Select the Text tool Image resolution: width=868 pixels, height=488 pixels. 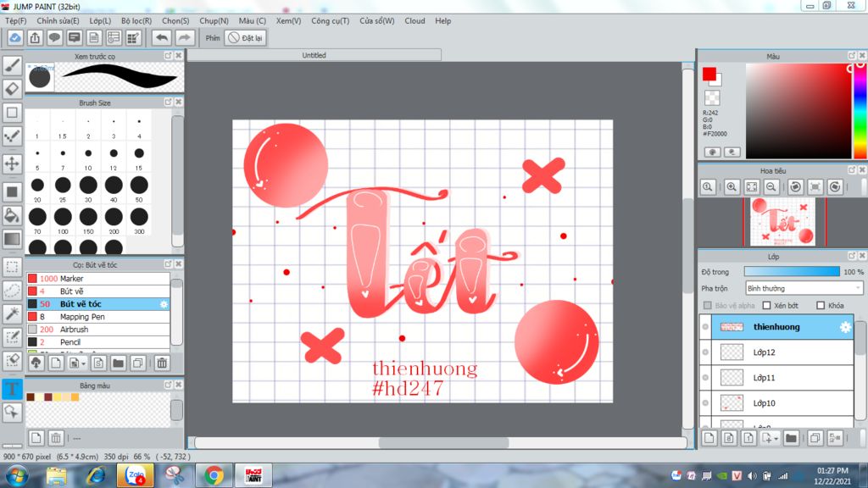(x=12, y=388)
